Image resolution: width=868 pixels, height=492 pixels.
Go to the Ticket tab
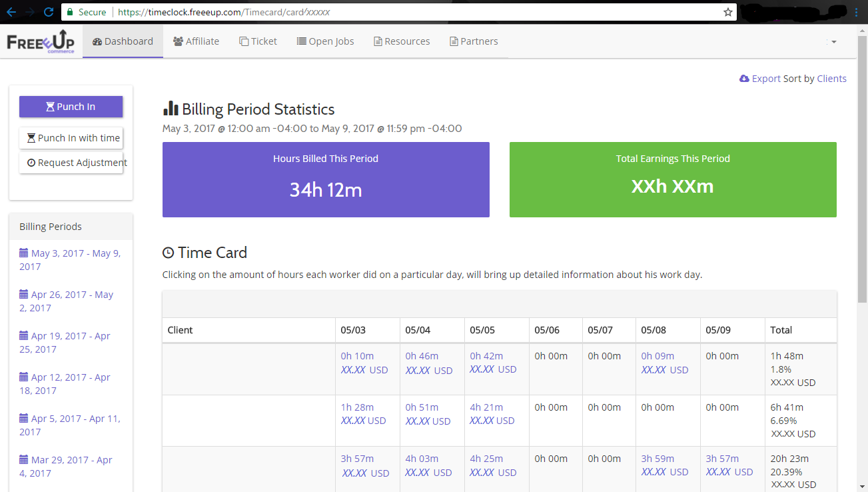258,41
